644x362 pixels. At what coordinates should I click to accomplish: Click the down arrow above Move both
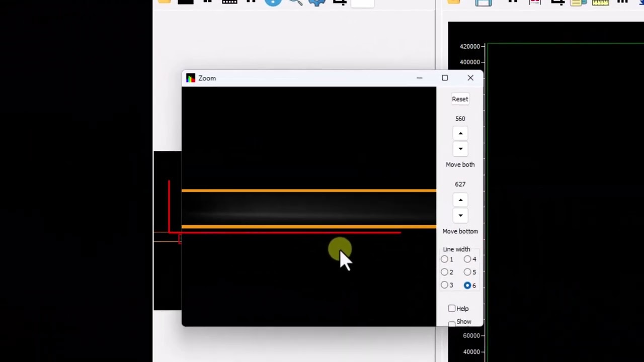460,149
